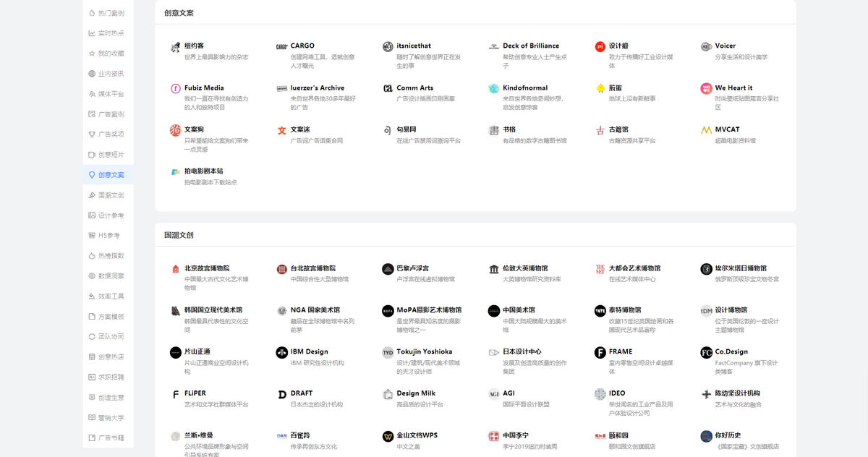Click the 伦敦大英博物馆 building icon
Screen dimensions: 868x457
(494, 269)
